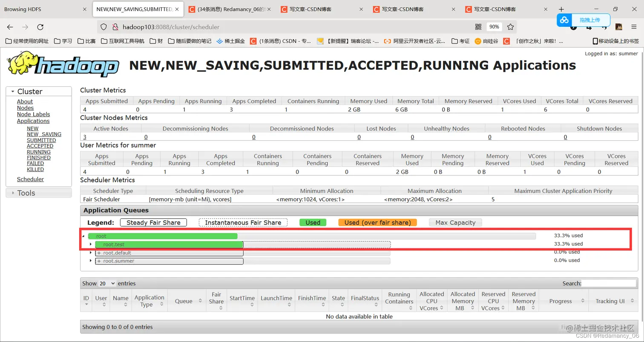Open the 学习 bookmark folder

tap(63, 41)
